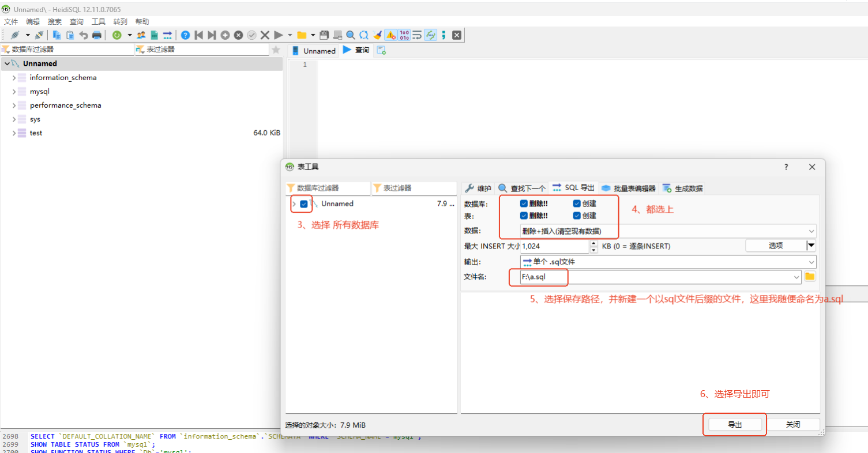Open help via blue question icon
Screen dimensions: 868x453
point(185,35)
